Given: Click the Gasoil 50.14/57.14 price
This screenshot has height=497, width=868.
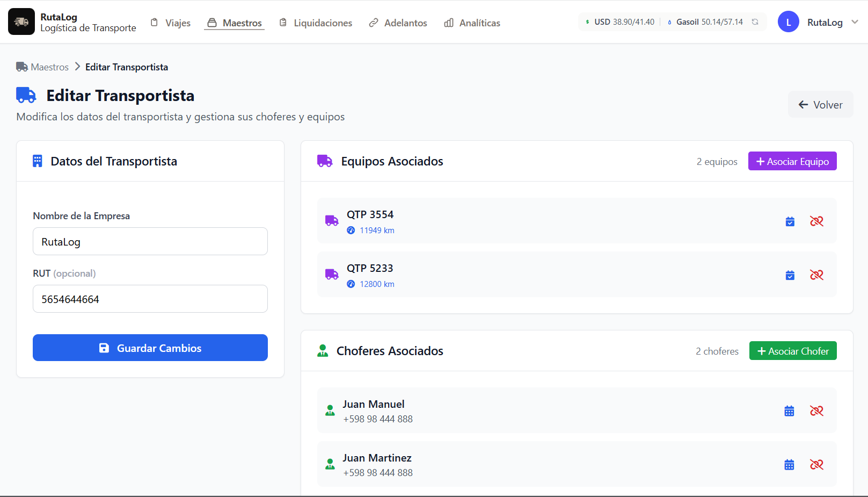Looking at the screenshot, I should pyautogui.click(x=705, y=22).
